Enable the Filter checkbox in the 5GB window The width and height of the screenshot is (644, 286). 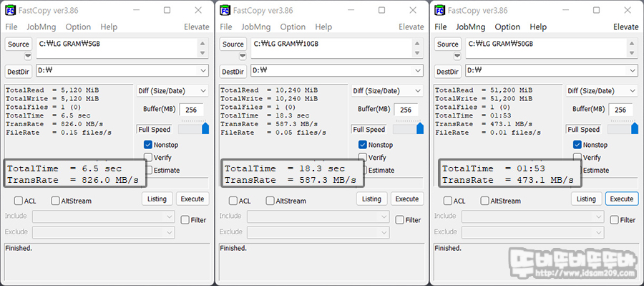(x=185, y=220)
